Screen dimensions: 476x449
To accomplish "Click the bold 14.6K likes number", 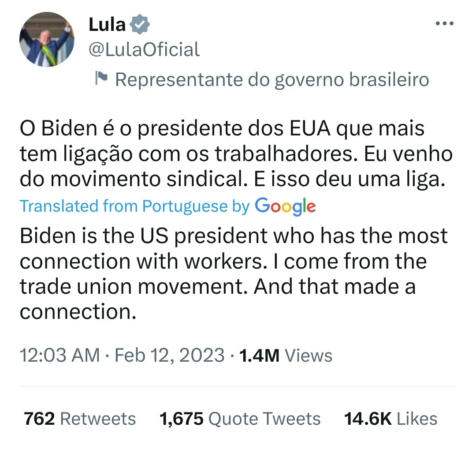I will point(368,419).
